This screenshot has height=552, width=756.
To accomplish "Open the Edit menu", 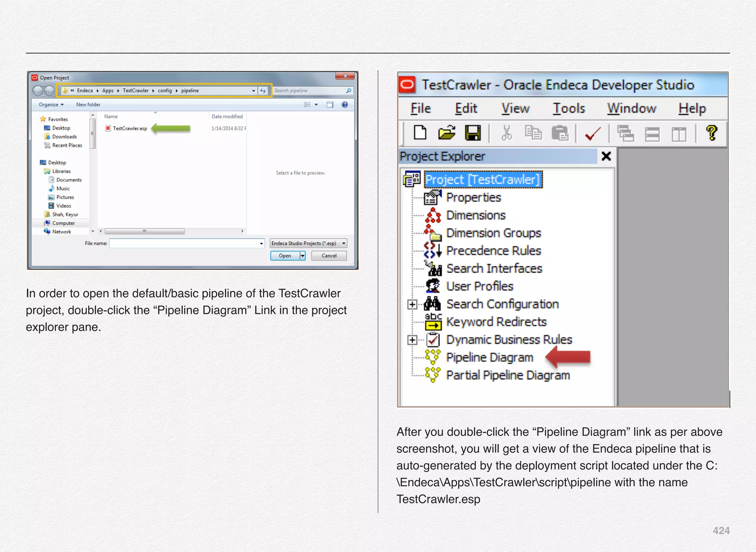I will [x=466, y=108].
